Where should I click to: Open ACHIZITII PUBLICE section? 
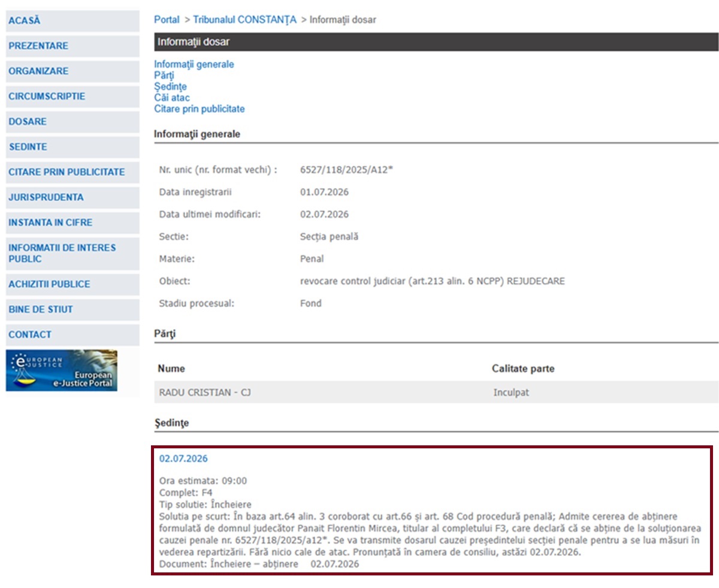(x=72, y=284)
